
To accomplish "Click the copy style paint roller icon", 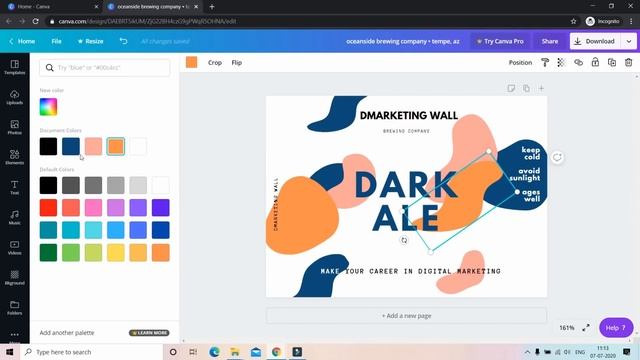I will pyautogui.click(x=545, y=62).
